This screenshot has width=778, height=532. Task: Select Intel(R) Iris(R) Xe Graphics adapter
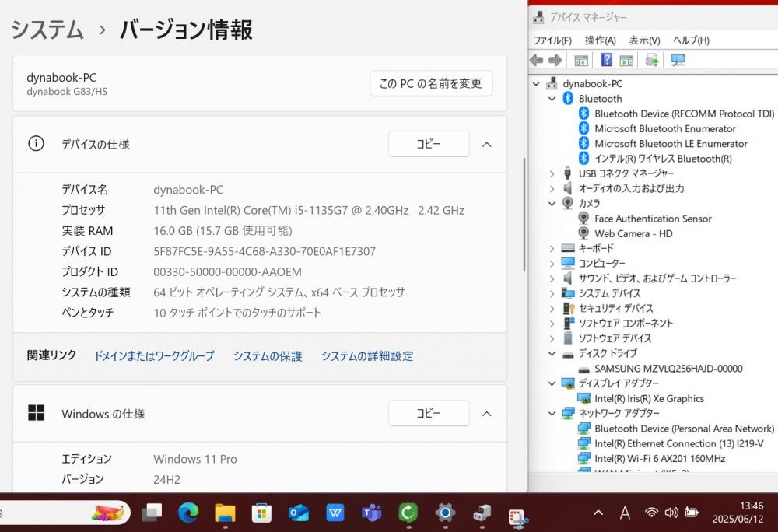click(x=649, y=399)
